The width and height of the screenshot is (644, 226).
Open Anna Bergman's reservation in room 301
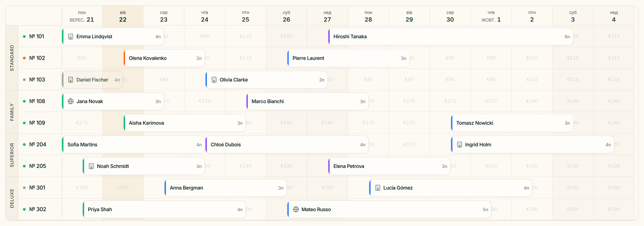[x=225, y=188]
